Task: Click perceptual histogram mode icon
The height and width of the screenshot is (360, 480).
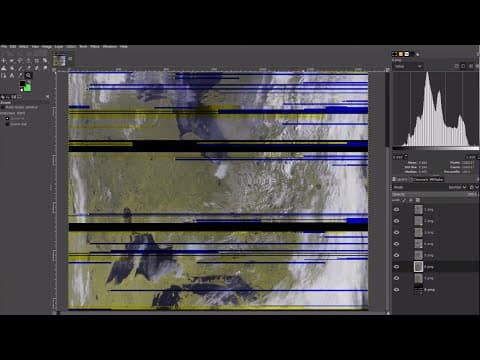Action: (x=463, y=66)
